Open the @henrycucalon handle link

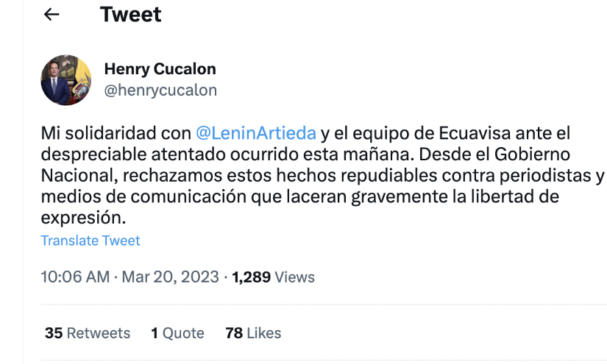[160, 90]
